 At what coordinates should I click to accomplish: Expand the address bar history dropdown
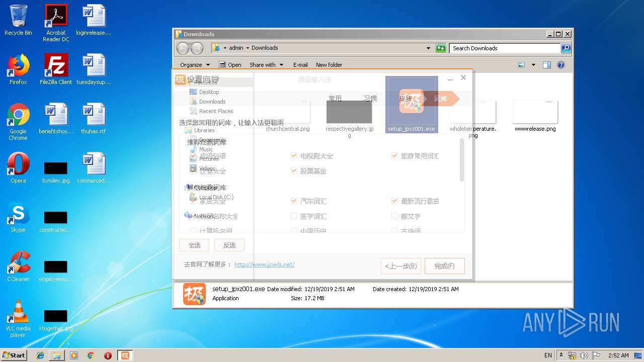(428, 48)
